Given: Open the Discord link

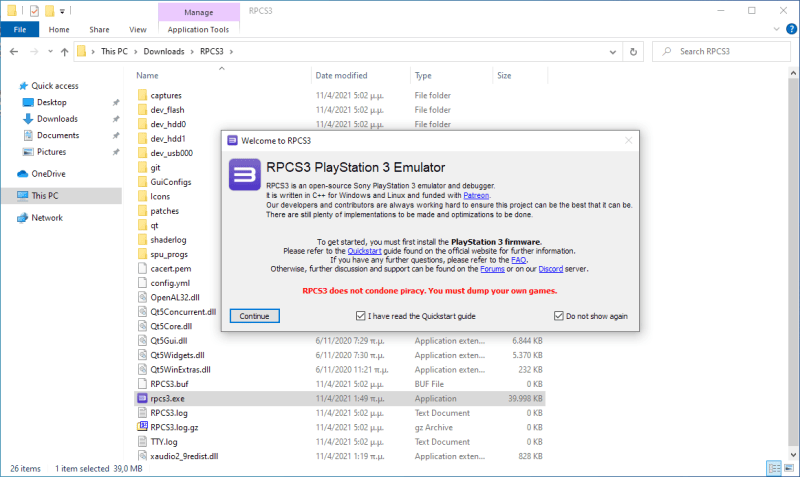Looking at the screenshot, I should pyautogui.click(x=551, y=269).
